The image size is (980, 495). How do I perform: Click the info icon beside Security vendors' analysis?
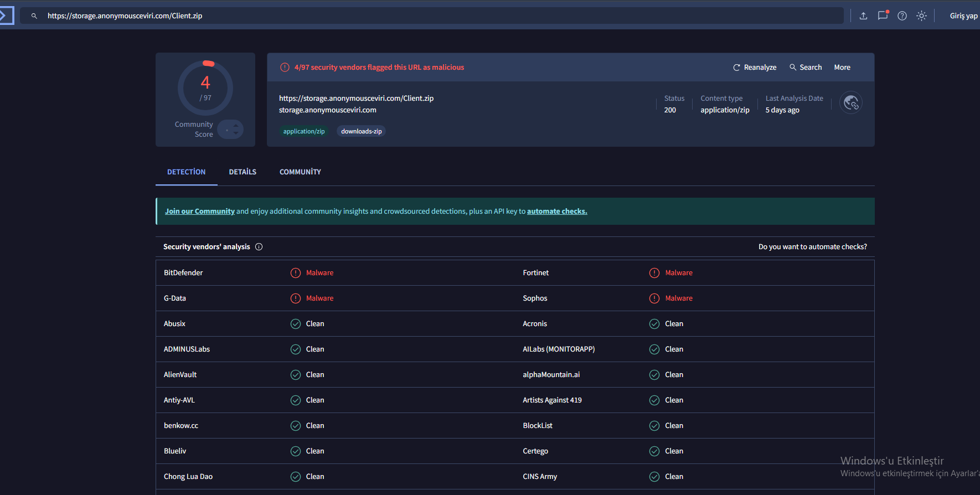click(259, 247)
